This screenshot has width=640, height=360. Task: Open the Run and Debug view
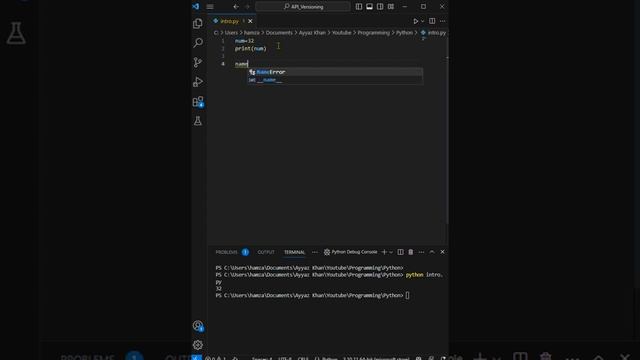pos(198,82)
